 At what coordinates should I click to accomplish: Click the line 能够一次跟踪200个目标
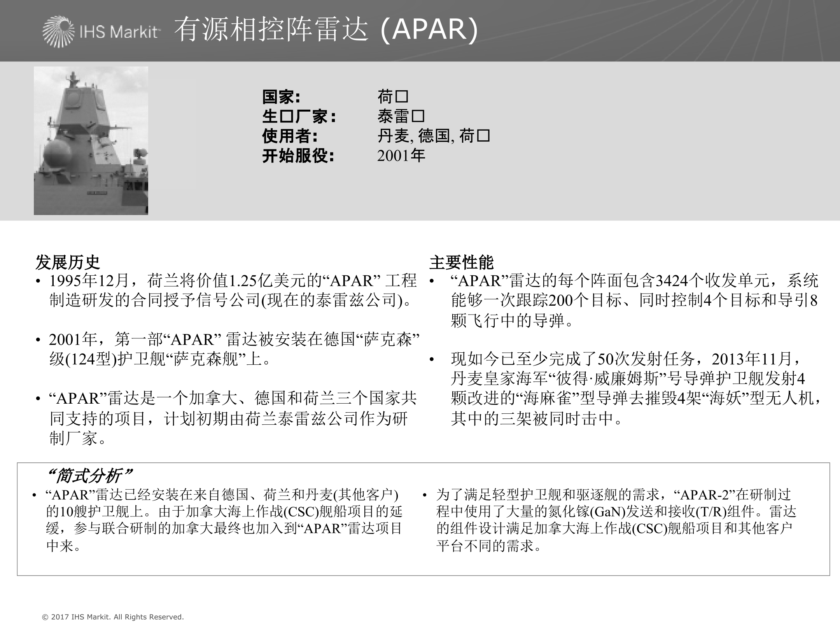(x=635, y=300)
